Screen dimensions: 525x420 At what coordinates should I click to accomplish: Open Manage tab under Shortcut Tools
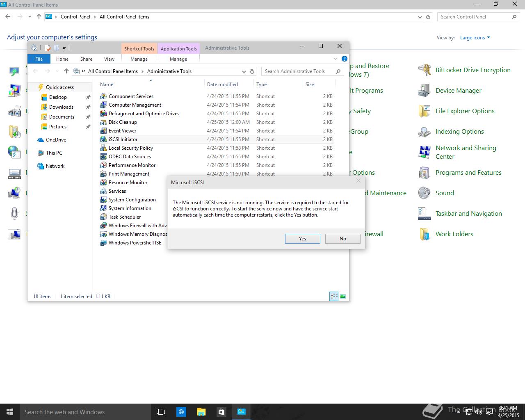click(139, 59)
